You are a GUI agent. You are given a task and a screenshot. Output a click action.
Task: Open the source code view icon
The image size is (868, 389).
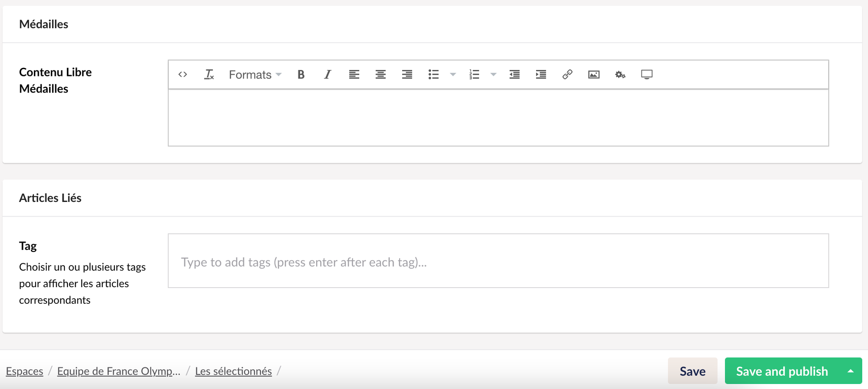(183, 75)
